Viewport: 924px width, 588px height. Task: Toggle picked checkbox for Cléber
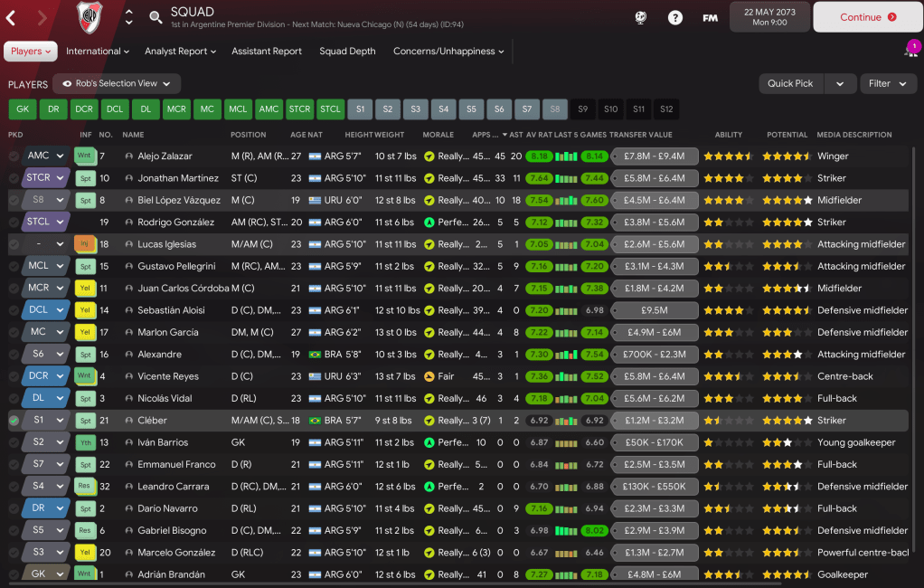[x=14, y=421]
